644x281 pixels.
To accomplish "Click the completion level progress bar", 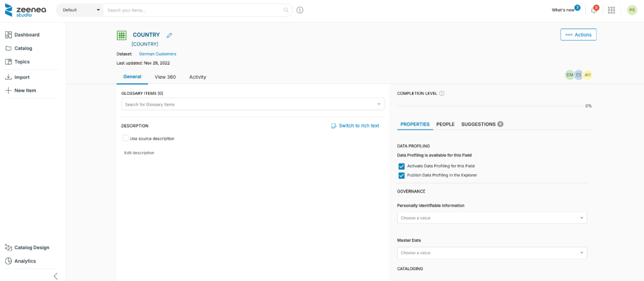I will [x=489, y=106].
